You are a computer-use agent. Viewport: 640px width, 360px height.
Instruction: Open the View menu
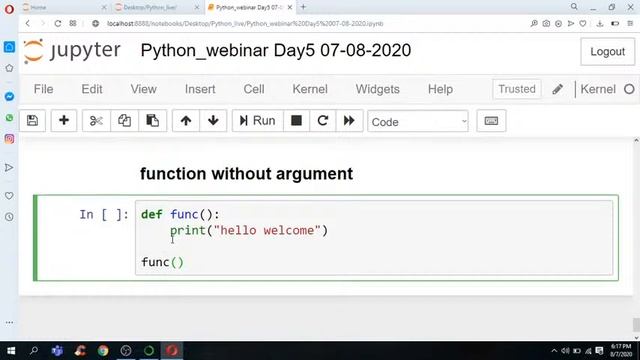pyautogui.click(x=144, y=89)
